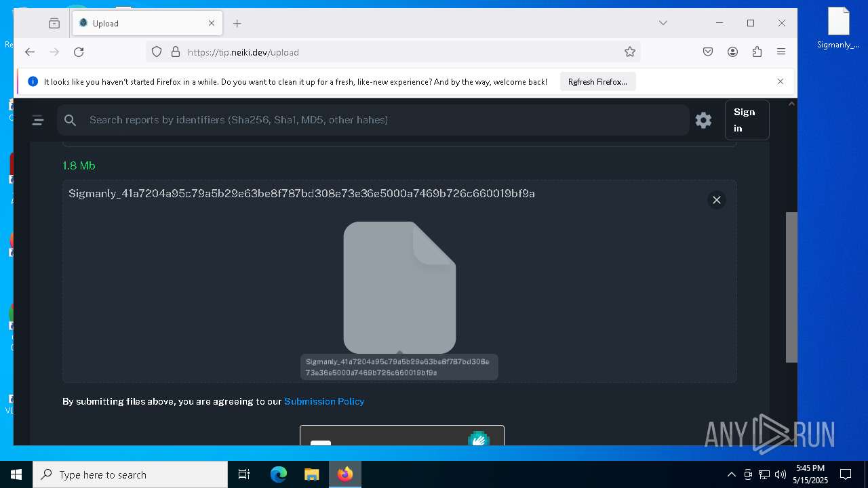Click the info icon in notification bar
This screenshot has height=488, width=868.
click(33, 81)
